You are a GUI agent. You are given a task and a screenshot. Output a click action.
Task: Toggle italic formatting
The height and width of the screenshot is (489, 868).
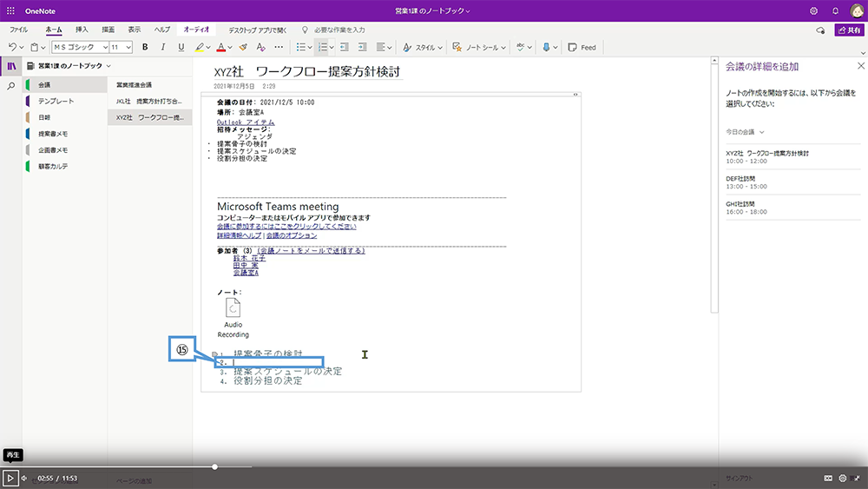pyautogui.click(x=163, y=47)
